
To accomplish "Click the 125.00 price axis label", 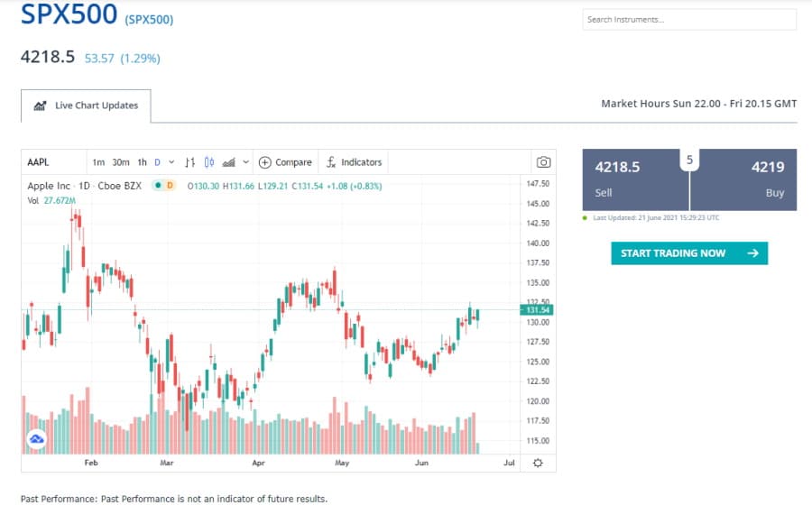I will pos(538,362).
